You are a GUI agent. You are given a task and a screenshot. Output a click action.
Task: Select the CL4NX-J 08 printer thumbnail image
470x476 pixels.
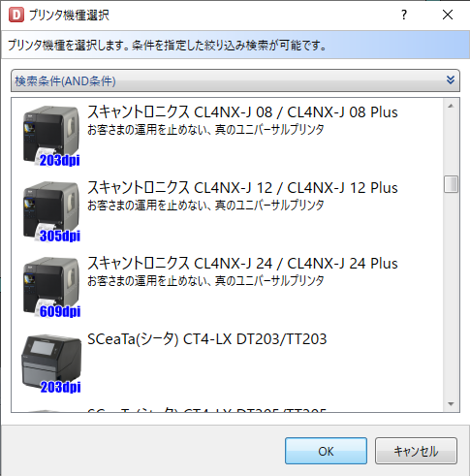51,136
